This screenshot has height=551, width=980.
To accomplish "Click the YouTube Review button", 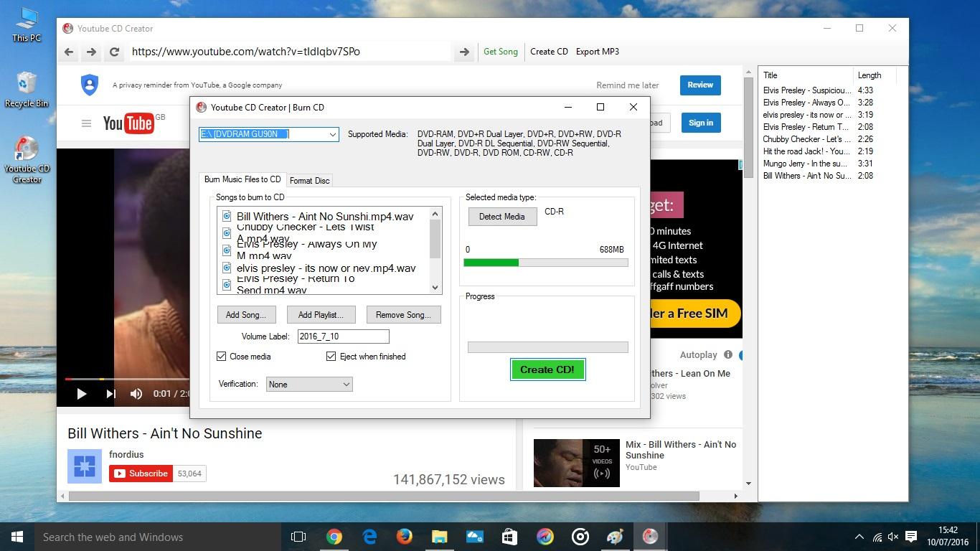I will pyautogui.click(x=700, y=85).
